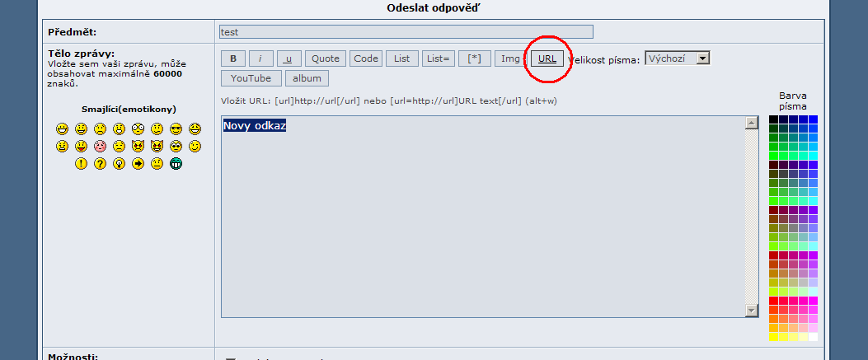Viewport: 868px width, 360px height.
Task: Insert the black arrow emoticon
Action: pos(138,163)
